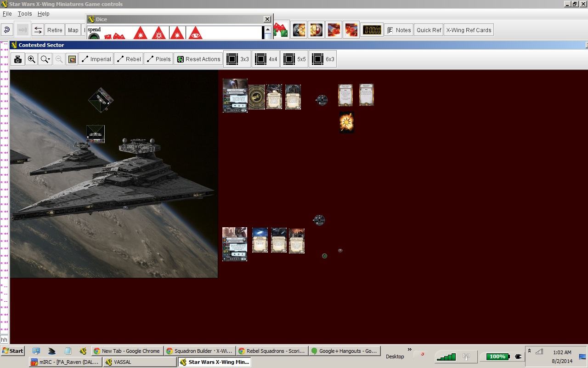This screenshot has height=368, width=588.
Task: Click the Reset Actions button
Action: [198, 59]
